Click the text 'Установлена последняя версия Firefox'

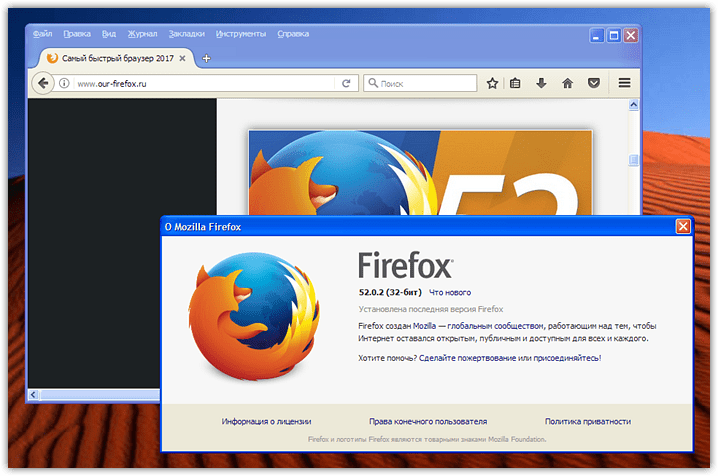coord(431,309)
